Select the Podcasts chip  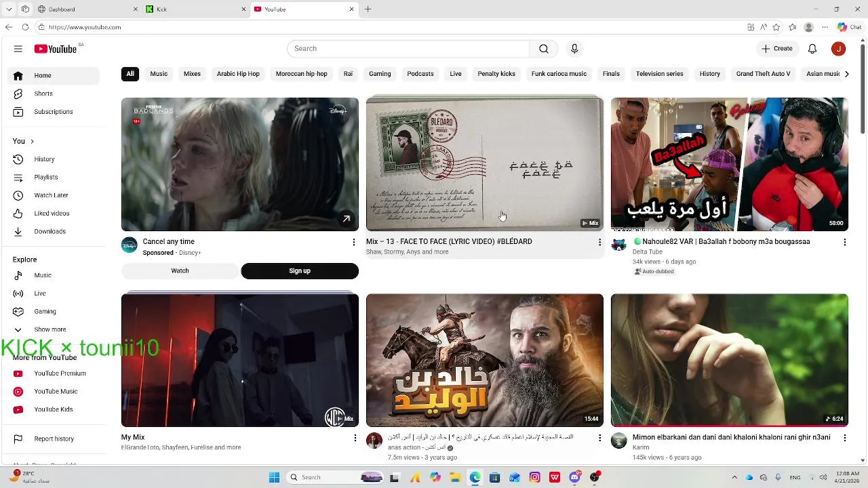(420, 74)
